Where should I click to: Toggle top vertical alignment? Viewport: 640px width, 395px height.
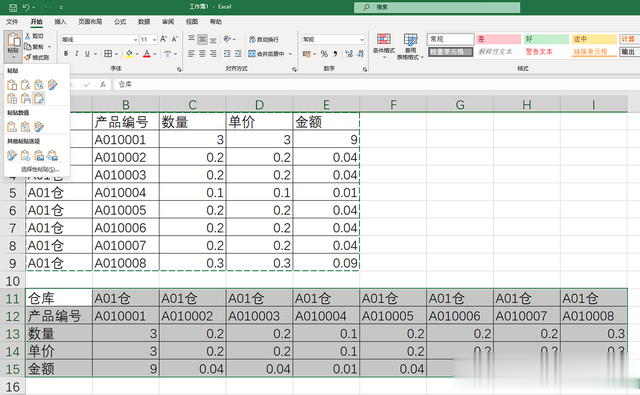(x=191, y=39)
